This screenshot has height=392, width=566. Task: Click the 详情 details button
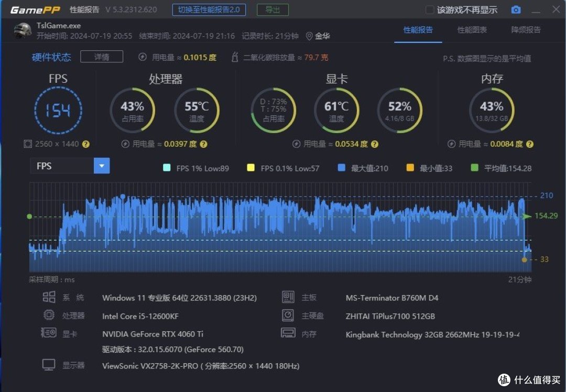point(102,57)
